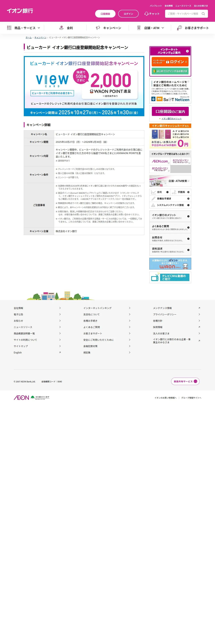Open イオンのお買い物情報へ footer link
Screen dimensions: 215x644
click(x=165, y=398)
